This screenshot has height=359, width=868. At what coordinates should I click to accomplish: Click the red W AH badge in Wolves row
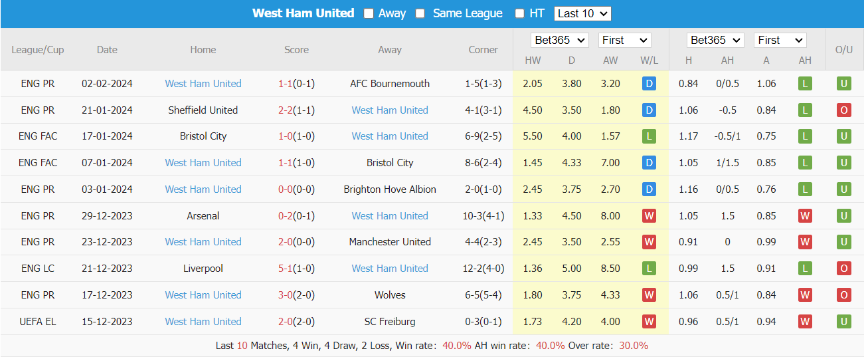[x=805, y=295]
